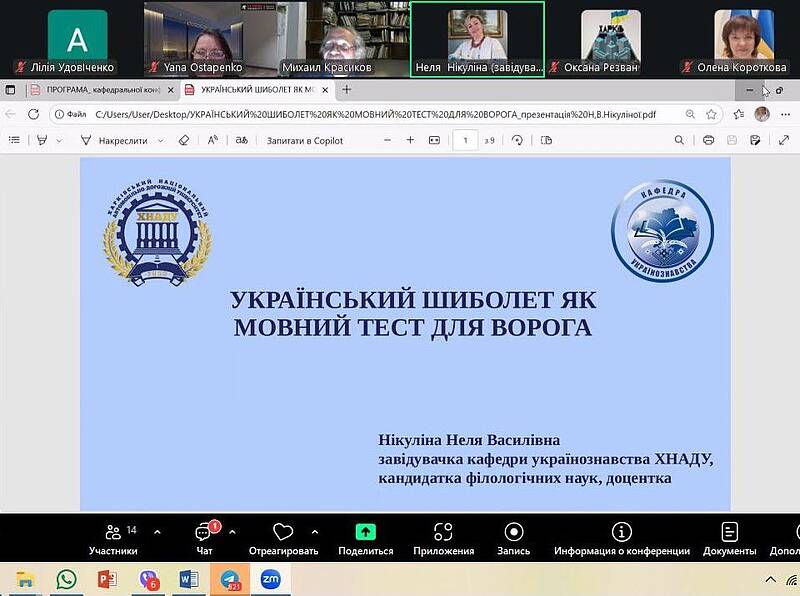Screen dimensions: 800x596
Task: Open Telegram from the Windows taskbar
Action: [230, 579]
